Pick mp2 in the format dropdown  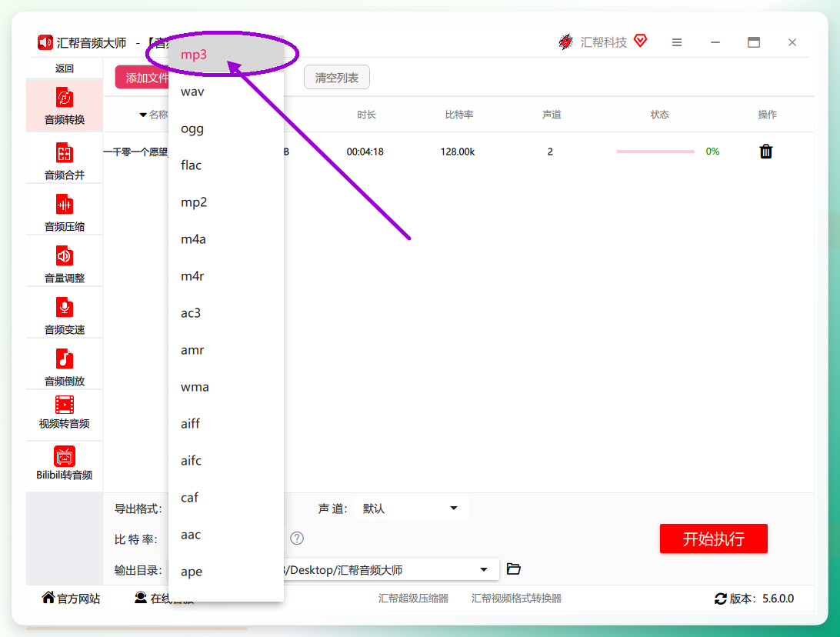coord(226,202)
